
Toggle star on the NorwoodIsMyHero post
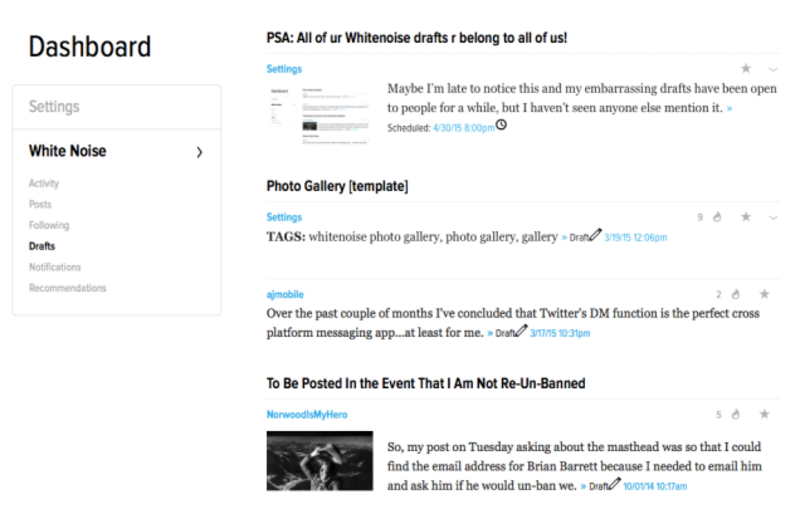click(x=765, y=414)
